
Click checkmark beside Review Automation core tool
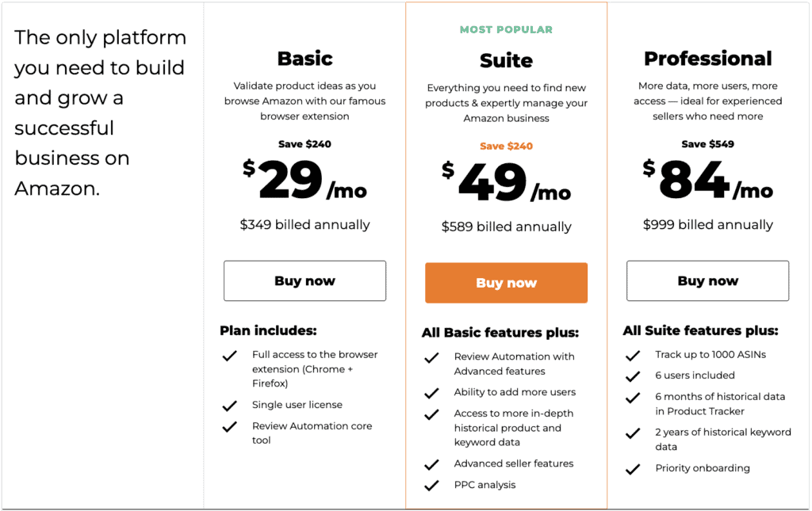tap(229, 427)
